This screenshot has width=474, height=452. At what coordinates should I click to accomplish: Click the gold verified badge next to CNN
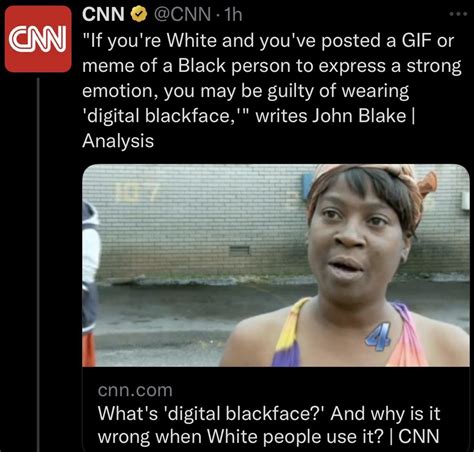point(139,14)
